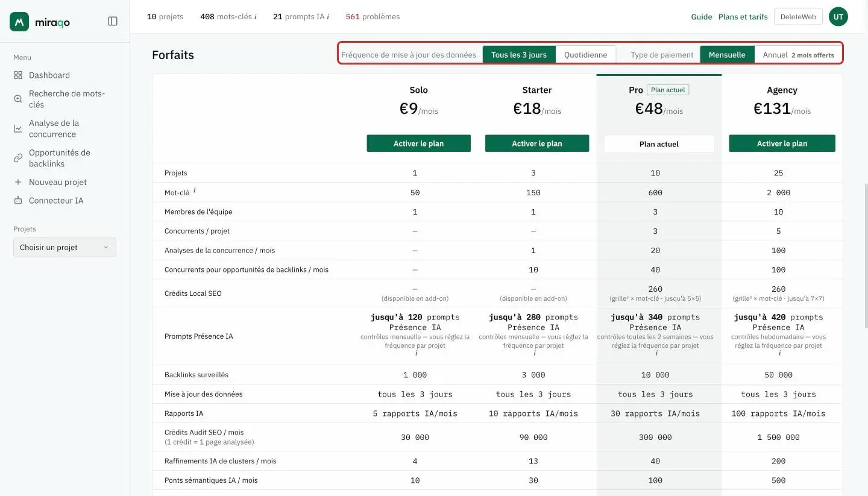
Task: Click the backlink opportunities link icon
Action: pyautogui.click(x=18, y=158)
